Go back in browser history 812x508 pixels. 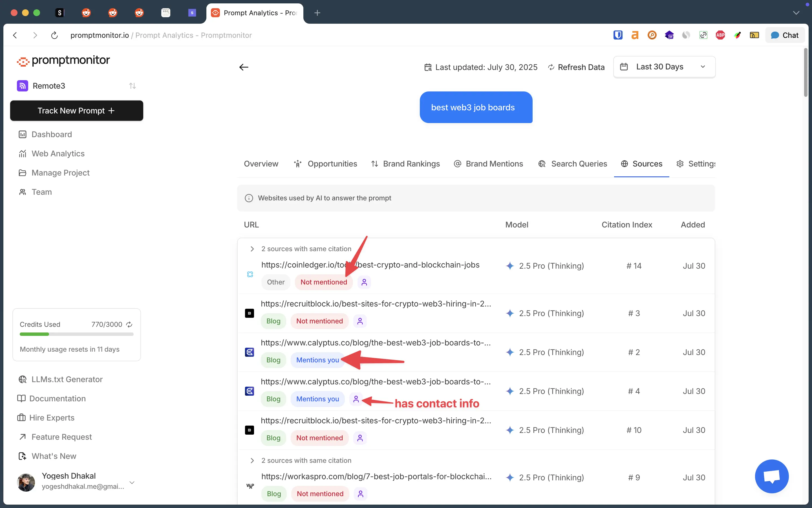[15, 35]
